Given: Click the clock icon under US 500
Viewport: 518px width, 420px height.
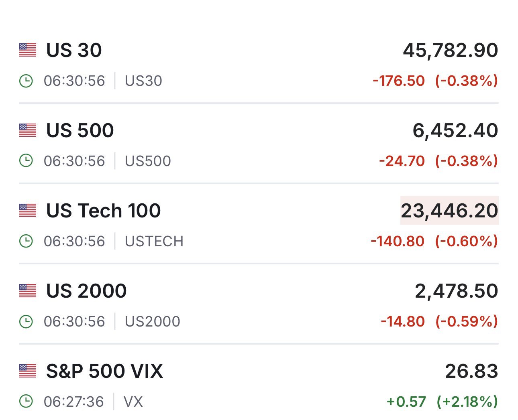Looking at the screenshot, I should pyautogui.click(x=26, y=161).
